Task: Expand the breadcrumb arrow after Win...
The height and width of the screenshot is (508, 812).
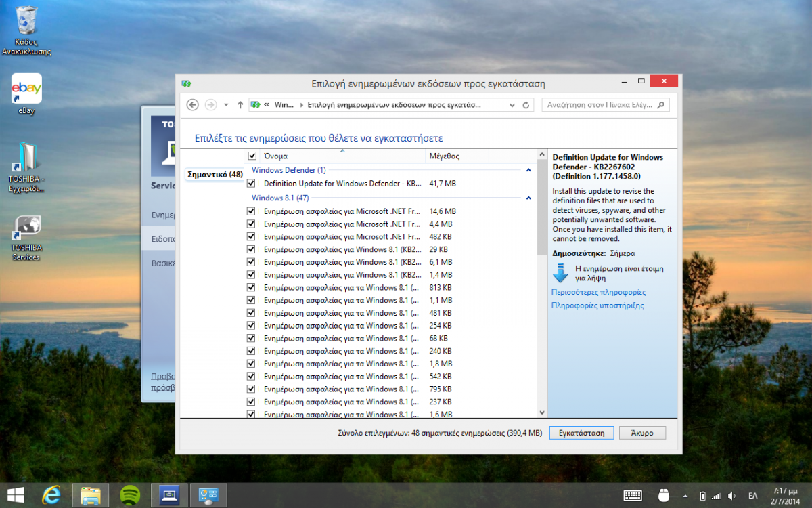Action: click(x=302, y=105)
